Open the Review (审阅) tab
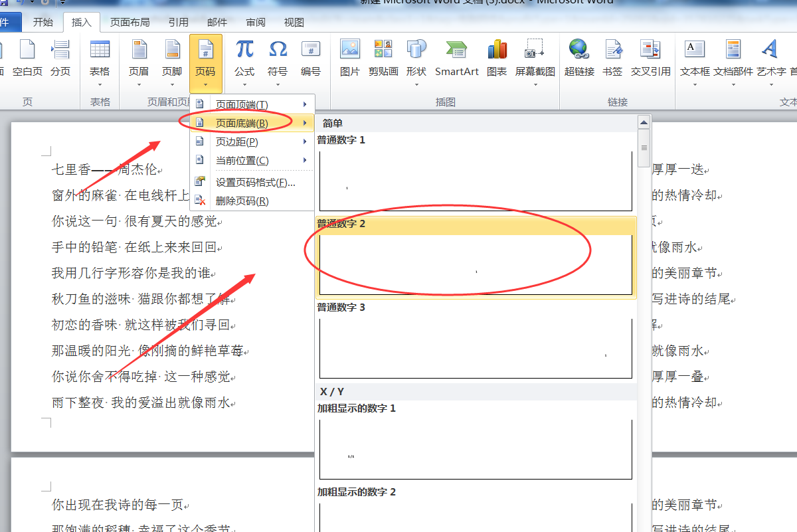Viewport: 797px width, 532px height. click(256, 22)
